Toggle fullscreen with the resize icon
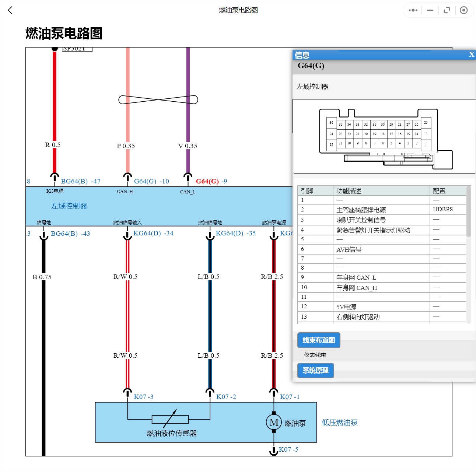Screen dimensions: 476x473 click(447, 10)
